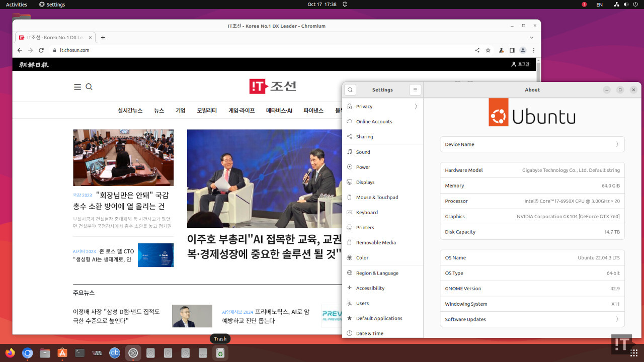Screen dimensions: 644x362
Task: Open Software Updates in the About panel
Action: (x=532, y=319)
